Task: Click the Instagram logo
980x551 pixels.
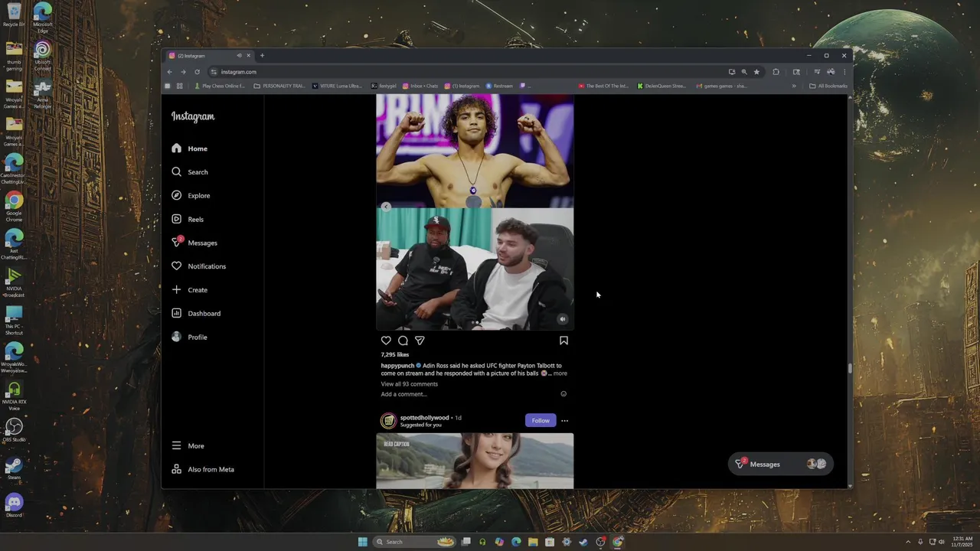Action: tap(193, 116)
